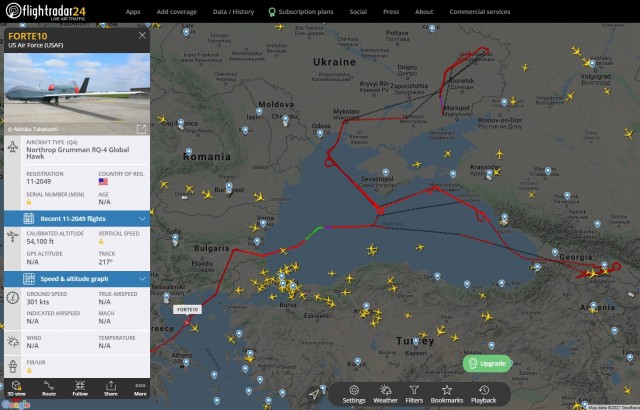Click the US flag country icon
Image resolution: width=640 pixels, height=410 pixels.
click(x=103, y=182)
